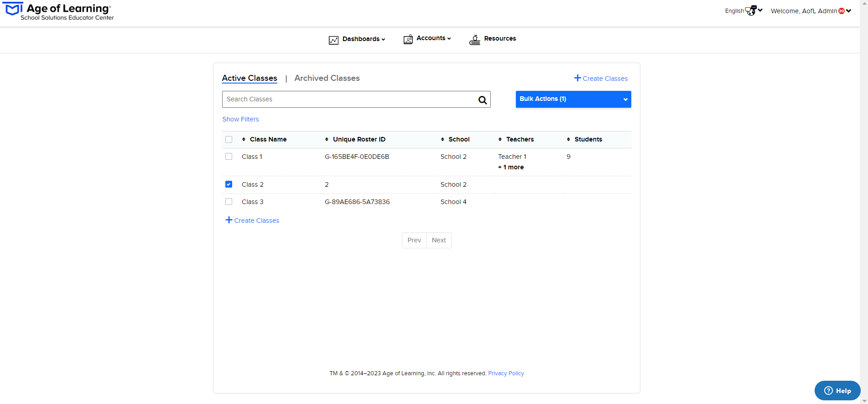Click Create Classes link below table
Image resolution: width=868 pixels, height=404 pixels.
[252, 220]
